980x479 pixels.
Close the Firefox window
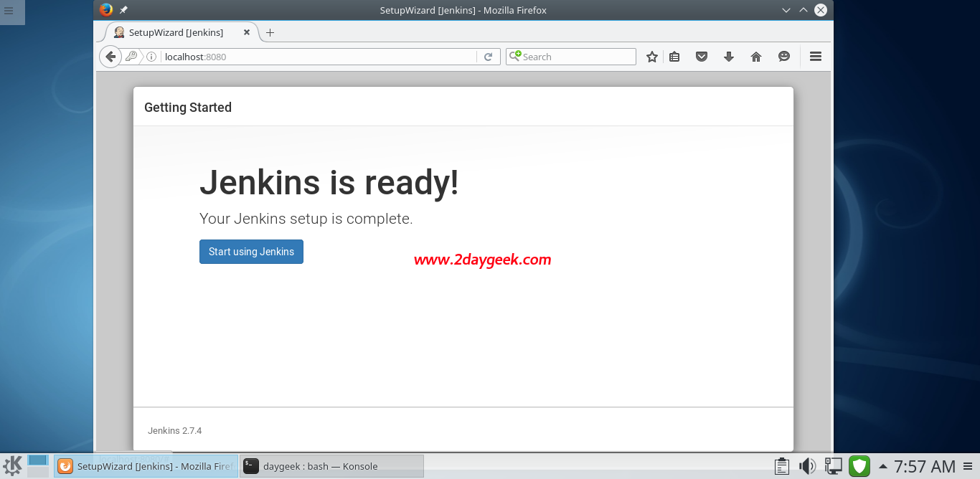[x=821, y=10]
